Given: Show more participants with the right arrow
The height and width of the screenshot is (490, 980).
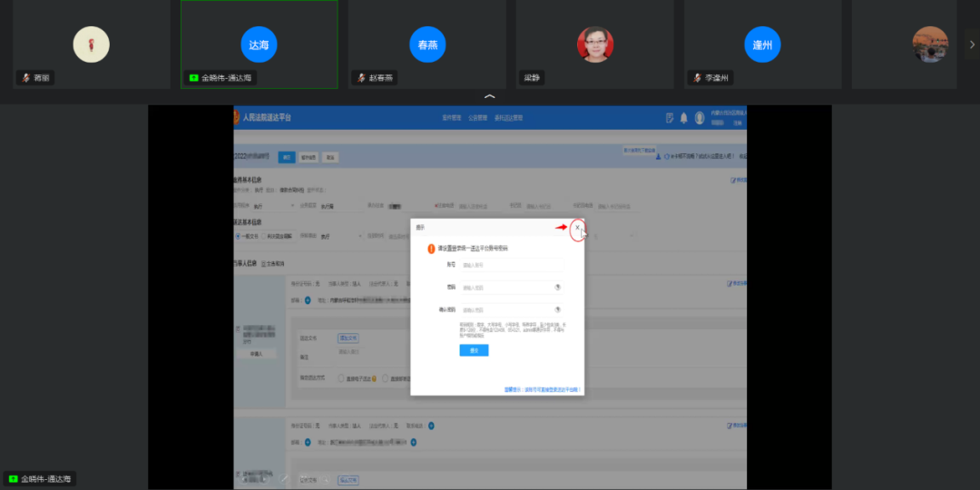Looking at the screenshot, I should point(972,44).
